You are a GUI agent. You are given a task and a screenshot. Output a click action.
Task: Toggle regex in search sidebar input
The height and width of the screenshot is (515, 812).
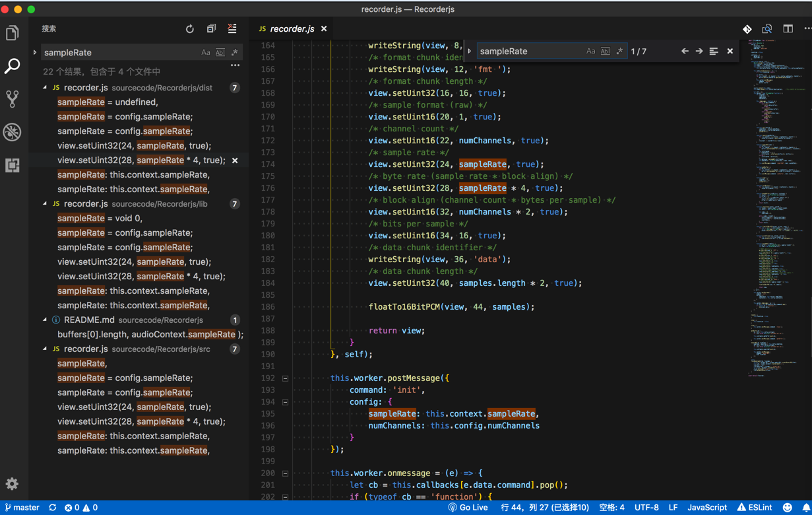[x=235, y=52]
